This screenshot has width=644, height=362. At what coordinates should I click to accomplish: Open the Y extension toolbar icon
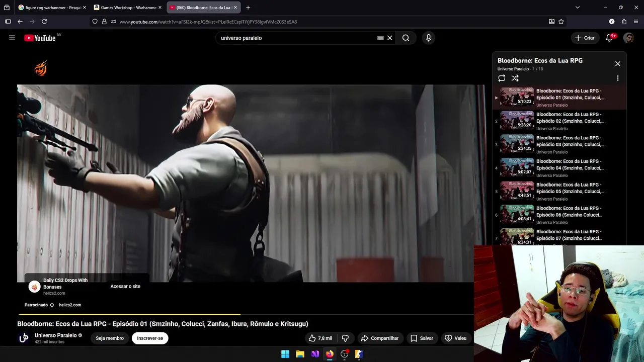tap(612, 22)
